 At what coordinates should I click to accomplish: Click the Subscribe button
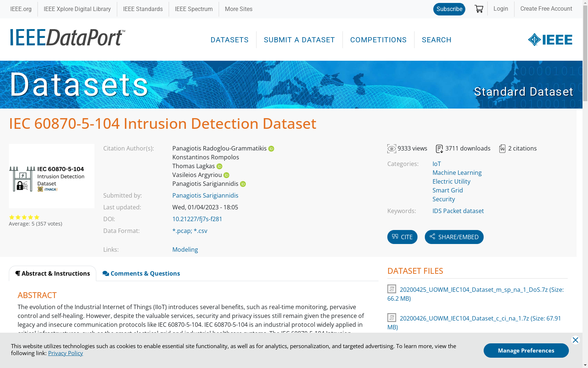[x=449, y=9]
